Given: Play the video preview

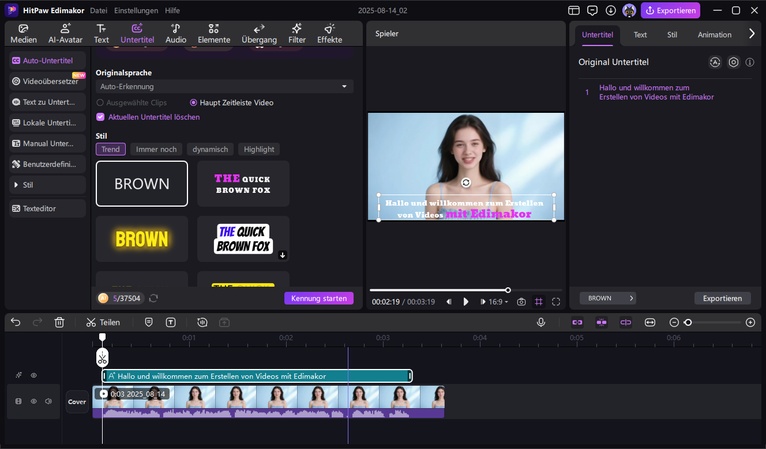Looking at the screenshot, I should point(466,302).
